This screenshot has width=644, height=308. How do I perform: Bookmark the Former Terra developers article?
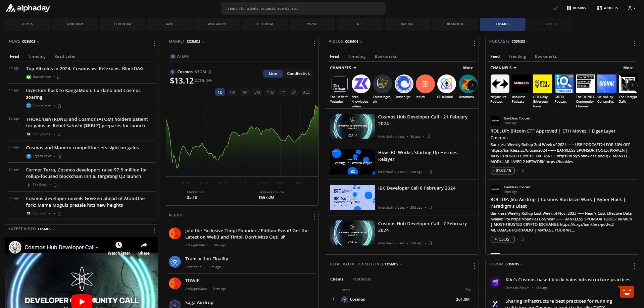coord(55,185)
